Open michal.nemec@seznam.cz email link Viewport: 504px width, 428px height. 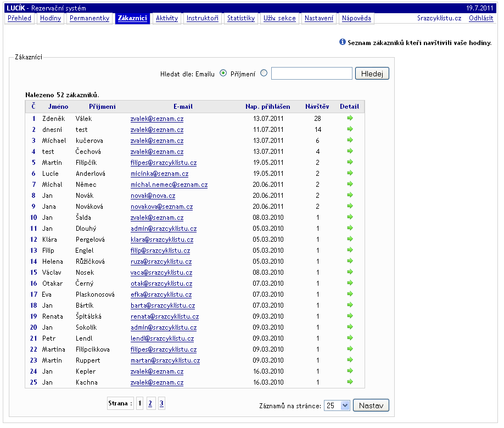pyautogui.click(x=169, y=185)
